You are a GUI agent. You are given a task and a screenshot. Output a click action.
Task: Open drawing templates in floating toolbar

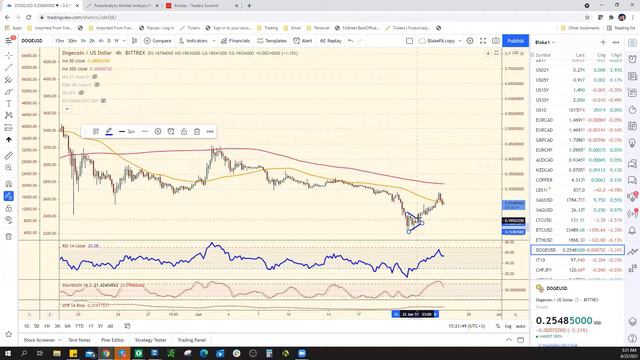point(96,131)
